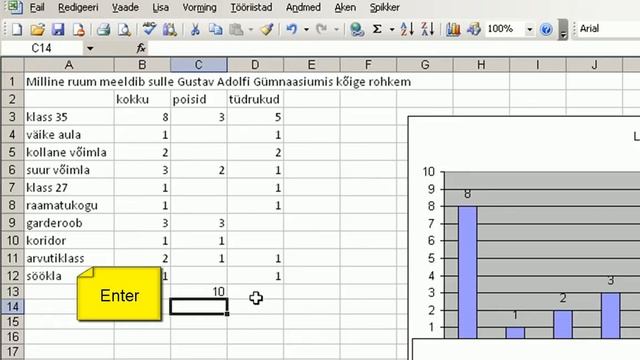Sort ascending A to Z
The image size is (640, 360).
coord(407,29)
